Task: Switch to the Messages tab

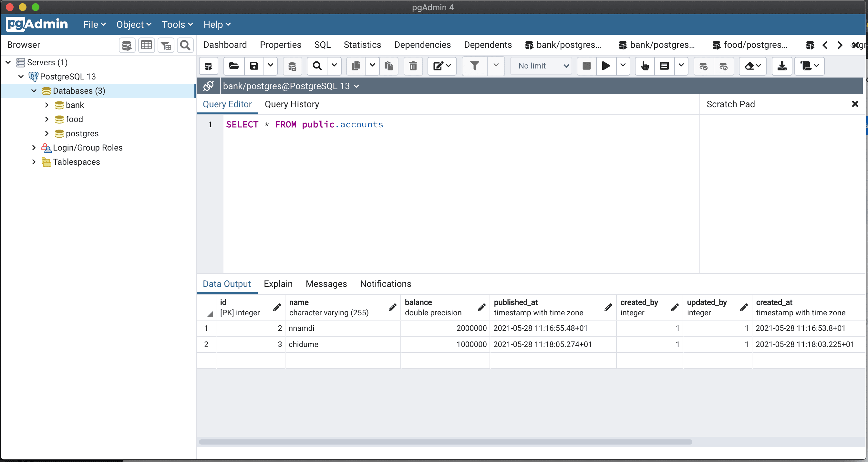Action: [x=326, y=284]
